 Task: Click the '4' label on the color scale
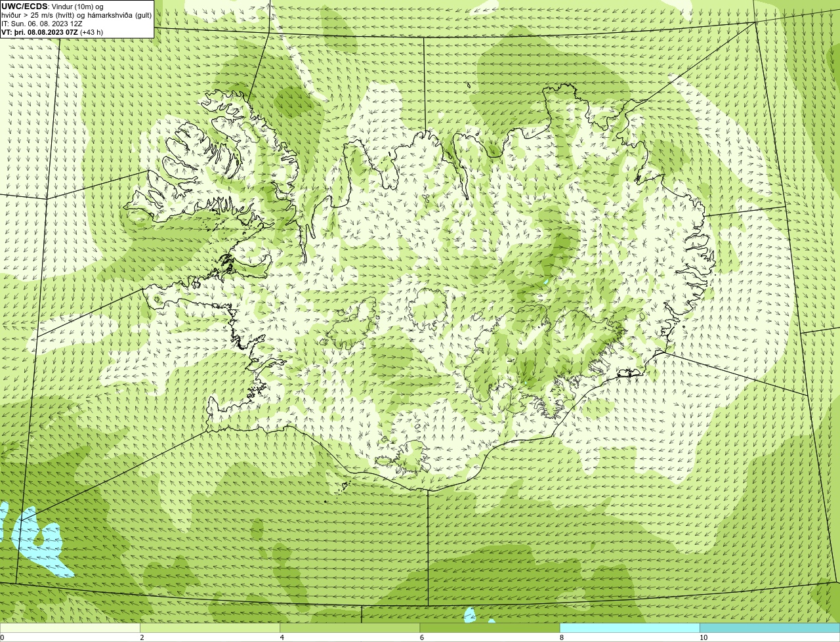[282, 637]
